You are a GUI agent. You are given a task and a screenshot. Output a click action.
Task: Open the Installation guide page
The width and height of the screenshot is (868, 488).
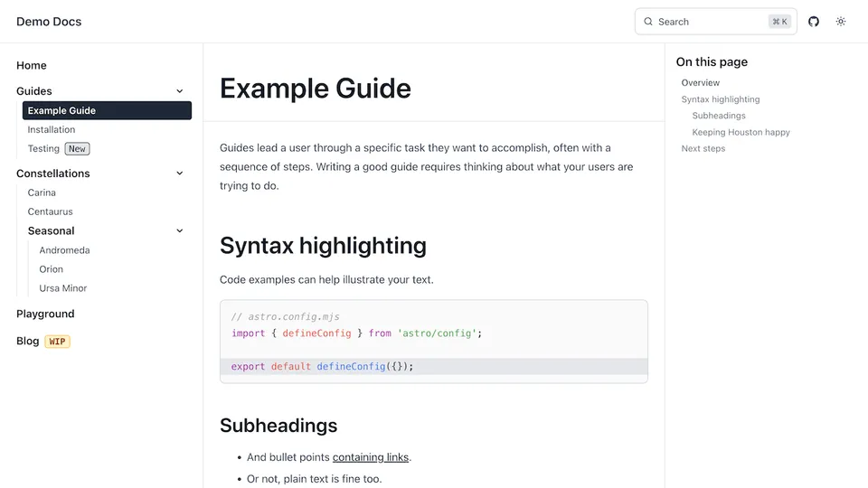(x=52, y=130)
